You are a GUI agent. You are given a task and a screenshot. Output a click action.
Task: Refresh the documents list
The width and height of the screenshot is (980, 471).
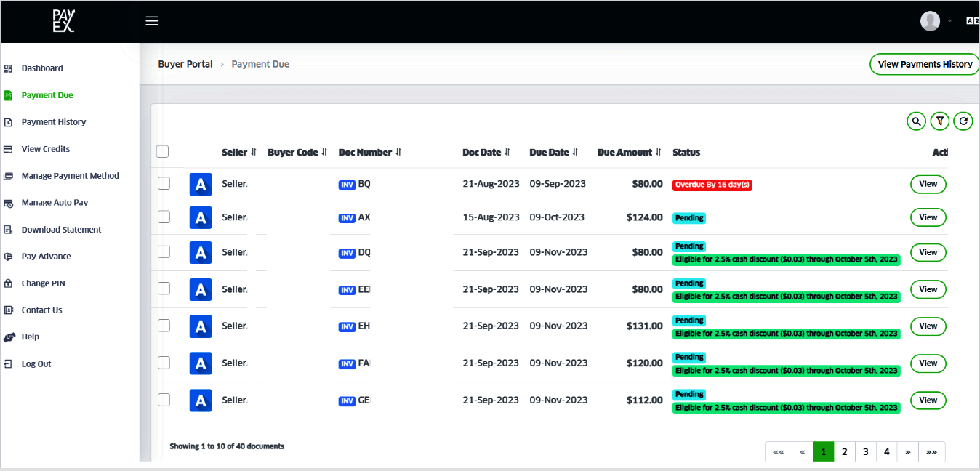click(x=963, y=121)
